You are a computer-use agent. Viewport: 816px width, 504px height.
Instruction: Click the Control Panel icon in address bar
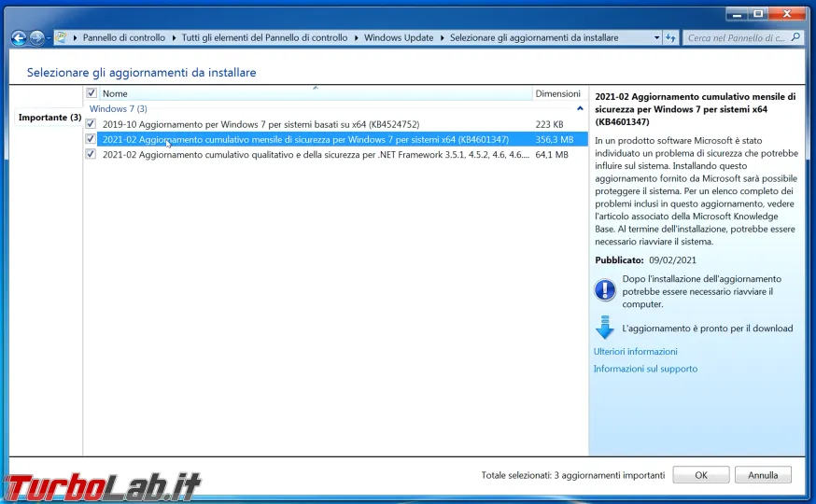tap(62, 38)
